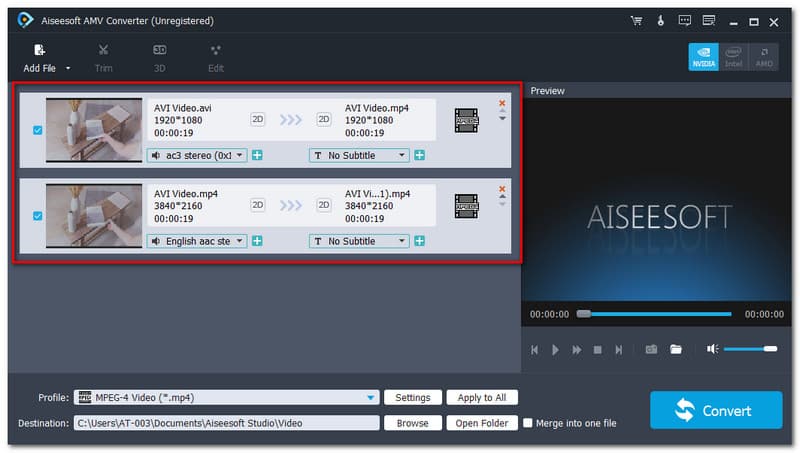800x453 pixels.
Task: Select the 3840*2160 video thumbnail
Action: [94, 216]
